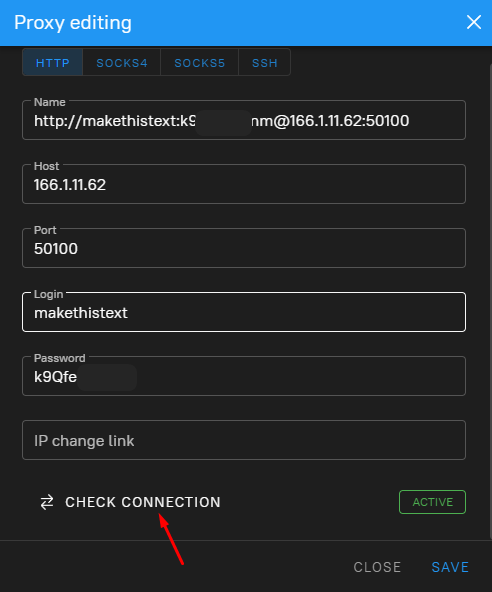Close the Proxy editing dialog with X
492x592 pixels.
pyautogui.click(x=473, y=22)
